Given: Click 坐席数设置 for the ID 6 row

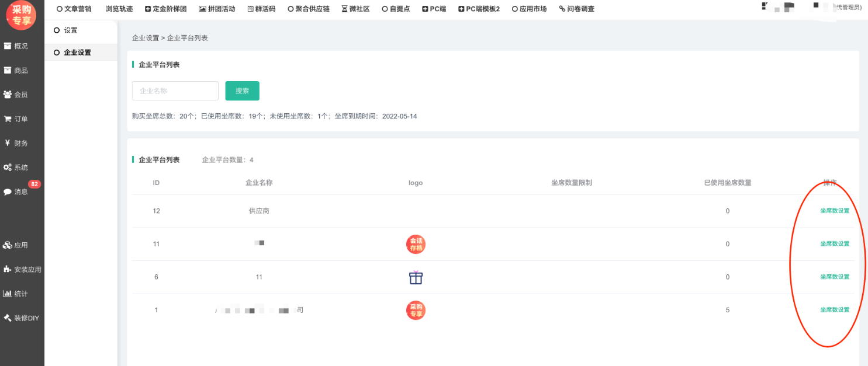Looking at the screenshot, I should click(x=834, y=277).
